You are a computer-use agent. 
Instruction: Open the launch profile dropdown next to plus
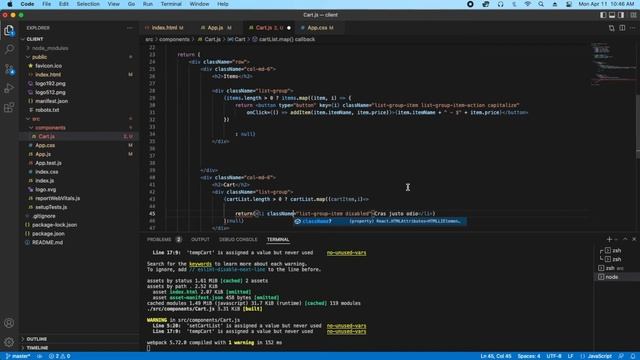[616, 239]
